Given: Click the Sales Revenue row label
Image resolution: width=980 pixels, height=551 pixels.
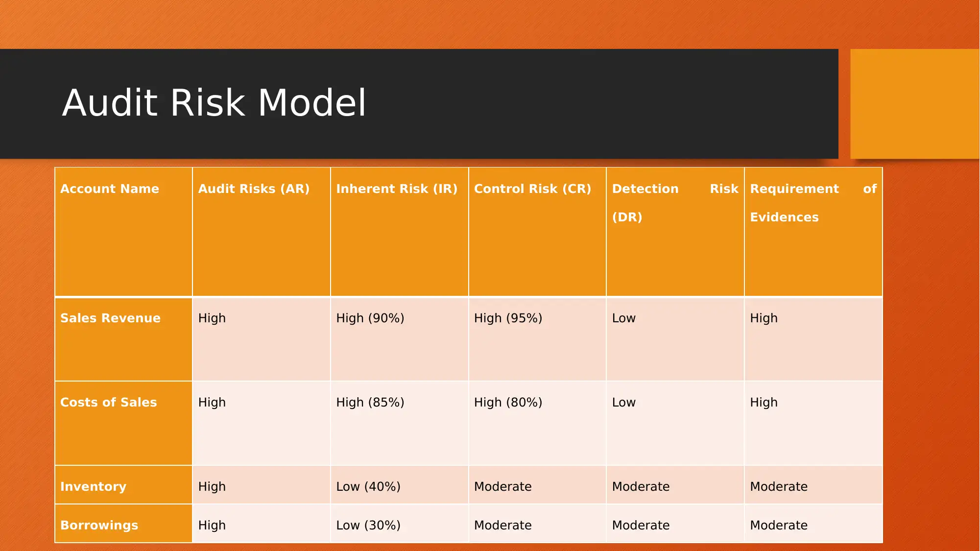Looking at the screenshot, I should 123,339.
